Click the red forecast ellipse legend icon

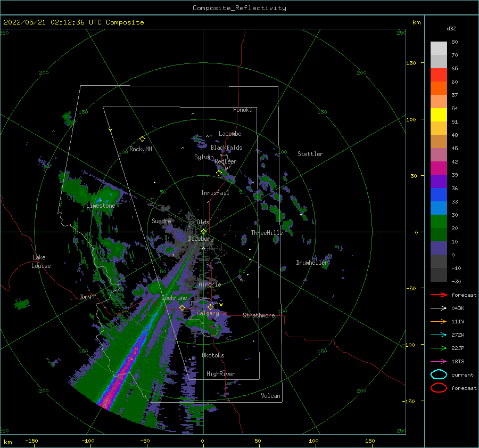click(439, 388)
